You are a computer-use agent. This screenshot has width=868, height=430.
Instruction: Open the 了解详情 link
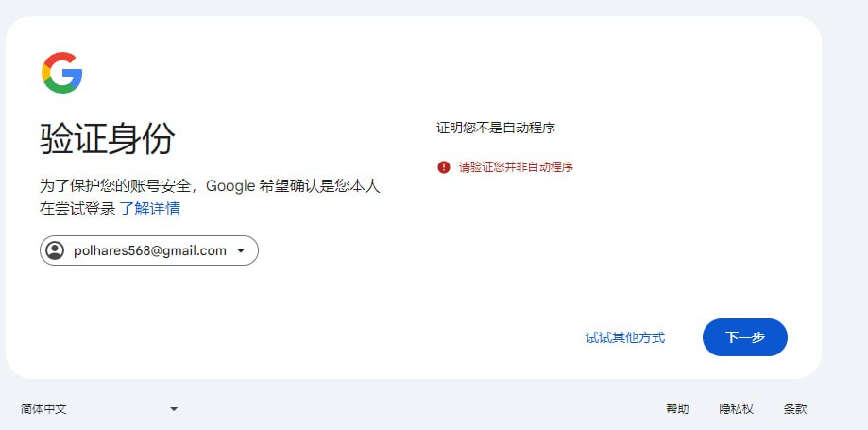tap(149, 209)
